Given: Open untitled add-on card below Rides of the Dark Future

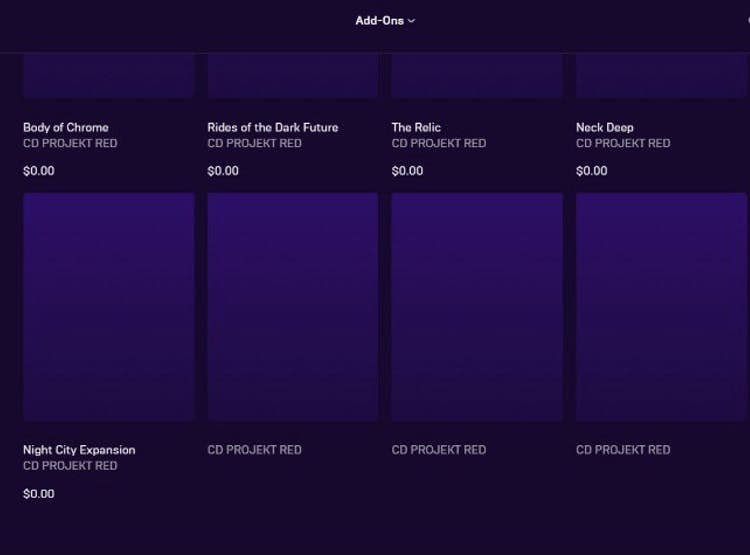Looking at the screenshot, I should (x=293, y=307).
